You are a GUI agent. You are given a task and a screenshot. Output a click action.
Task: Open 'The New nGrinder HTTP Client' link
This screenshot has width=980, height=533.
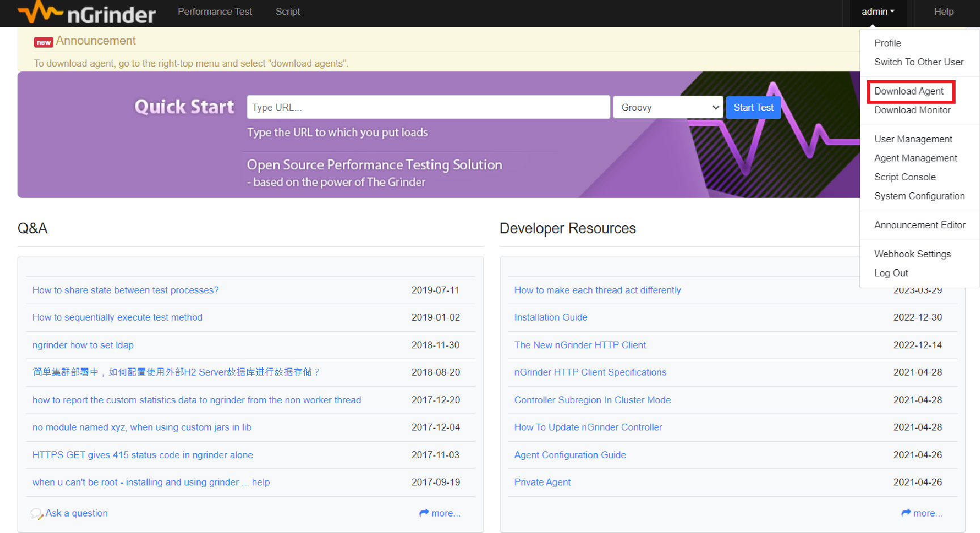(580, 345)
